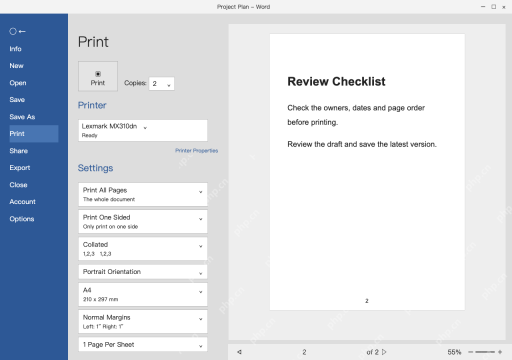Click the Print button with printer icon

click(x=98, y=76)
